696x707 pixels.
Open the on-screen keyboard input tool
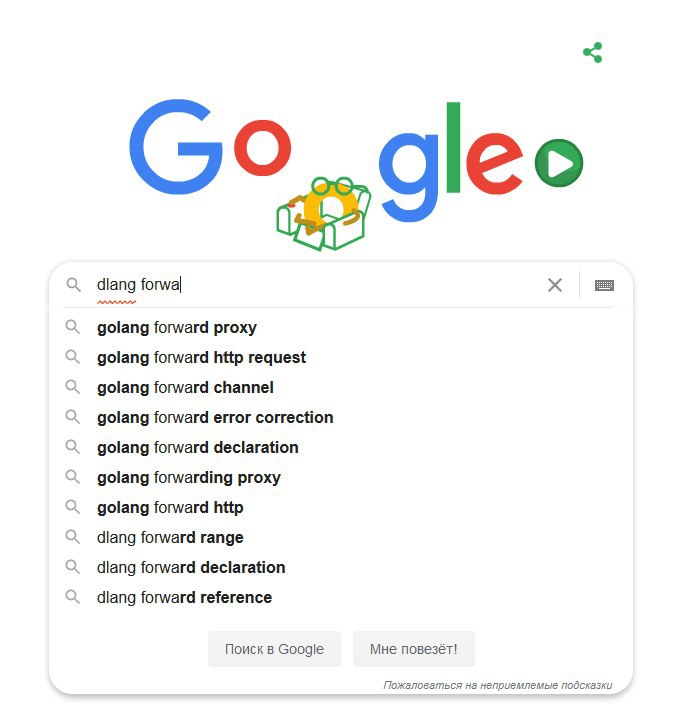604,285
